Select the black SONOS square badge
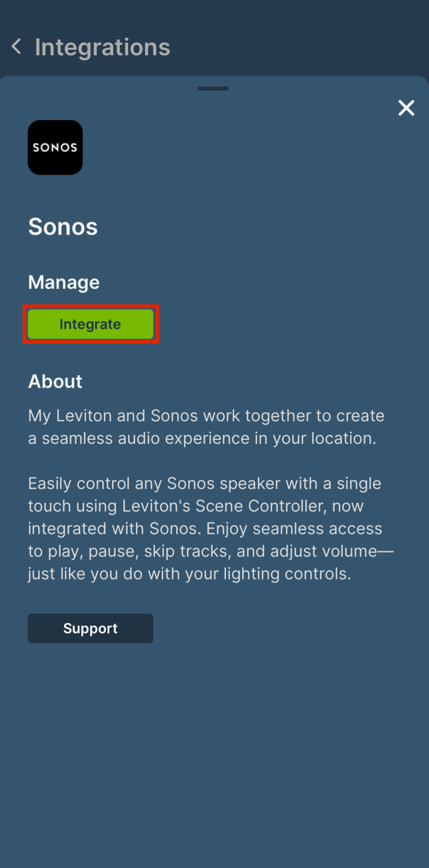Image resolution: width=429 pixels, height=868 pixels. coord(55,147)
